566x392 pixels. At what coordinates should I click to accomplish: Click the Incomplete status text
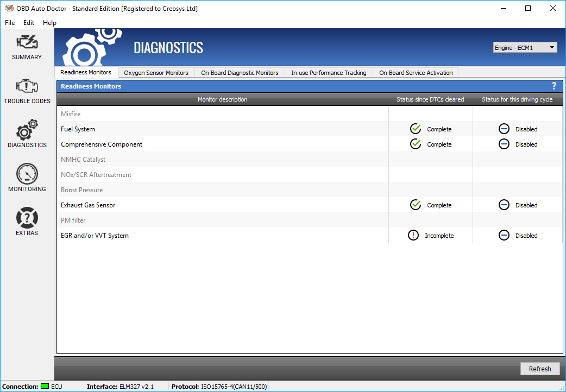(439, 236)
